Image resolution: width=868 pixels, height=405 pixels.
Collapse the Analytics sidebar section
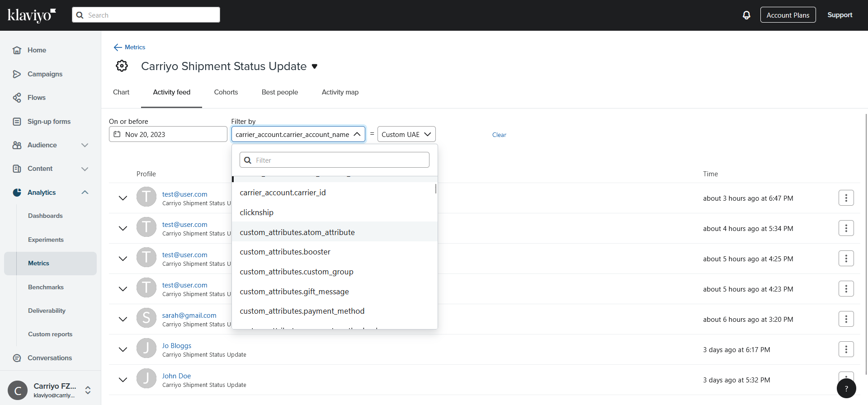pyautogui.click(x=85, y=193)
